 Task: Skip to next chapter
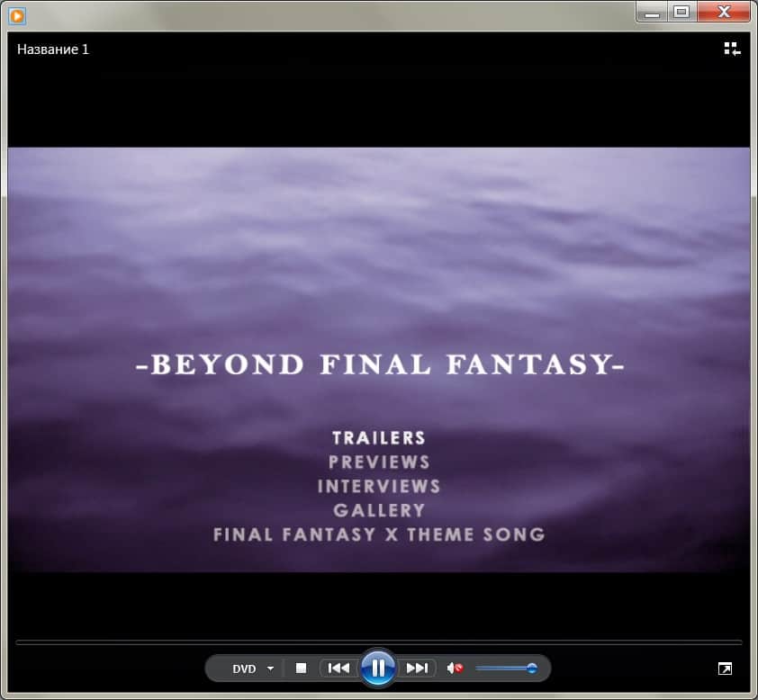pos(417,669)
